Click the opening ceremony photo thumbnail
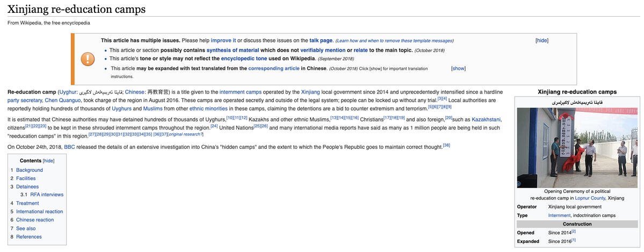This screenshot has height=252, width=644. 576,147
